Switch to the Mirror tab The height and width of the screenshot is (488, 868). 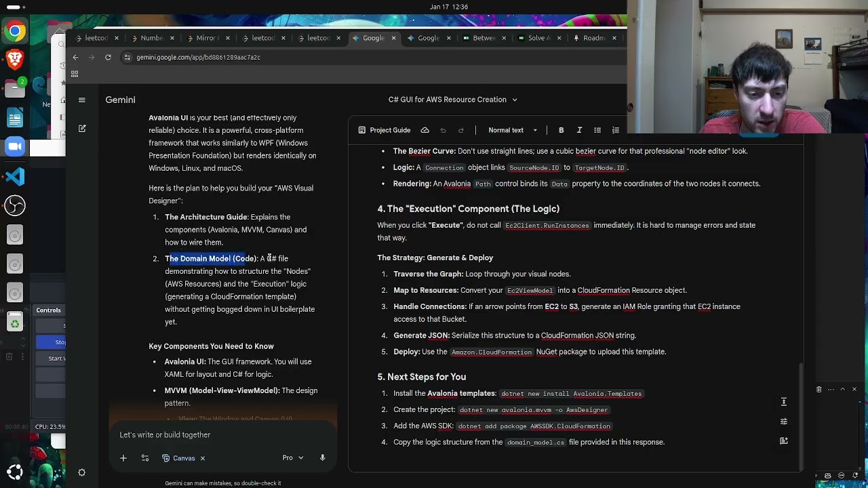click(x=208, y=38)
